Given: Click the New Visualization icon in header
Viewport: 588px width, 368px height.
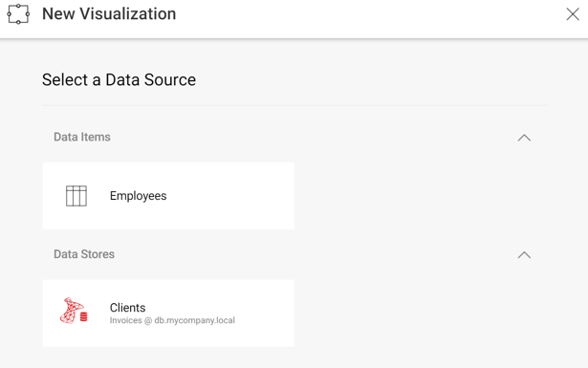Looking at the screenshot, I should pos(18,14).
